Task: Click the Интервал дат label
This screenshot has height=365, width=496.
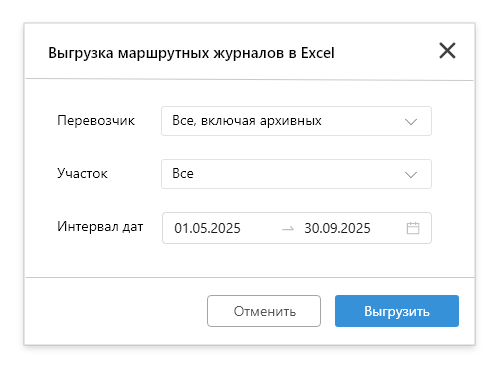Action: coord(100,227)
